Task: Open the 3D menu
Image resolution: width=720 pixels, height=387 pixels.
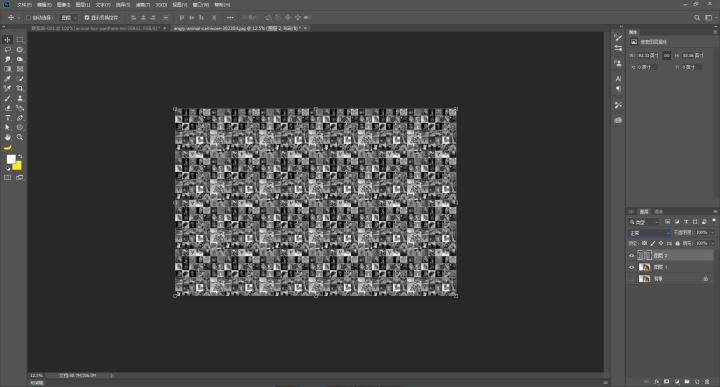Action: 161,5
